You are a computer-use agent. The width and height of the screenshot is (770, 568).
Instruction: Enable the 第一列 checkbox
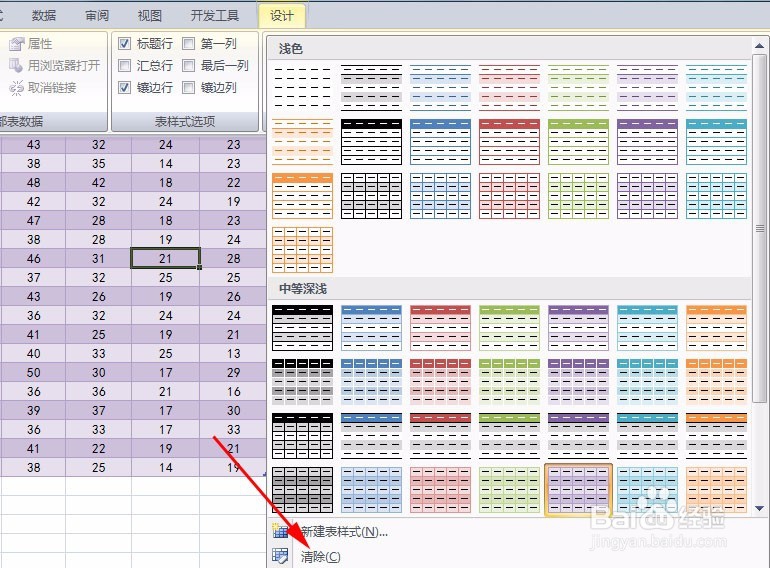[x=188, y=44]
